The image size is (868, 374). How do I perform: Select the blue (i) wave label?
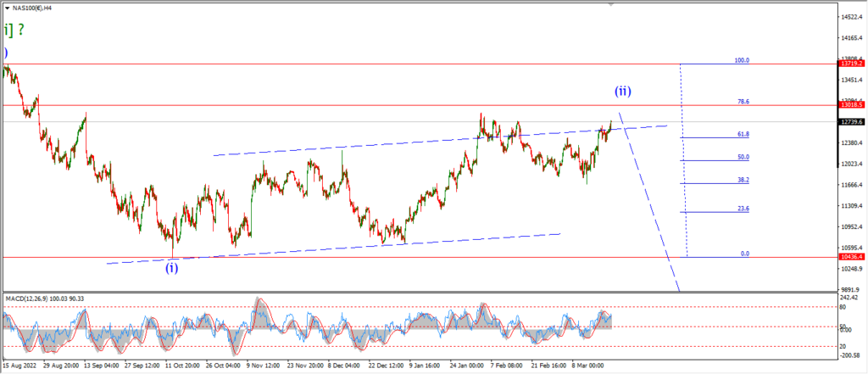pyautogui.click(x=172, y=269)
